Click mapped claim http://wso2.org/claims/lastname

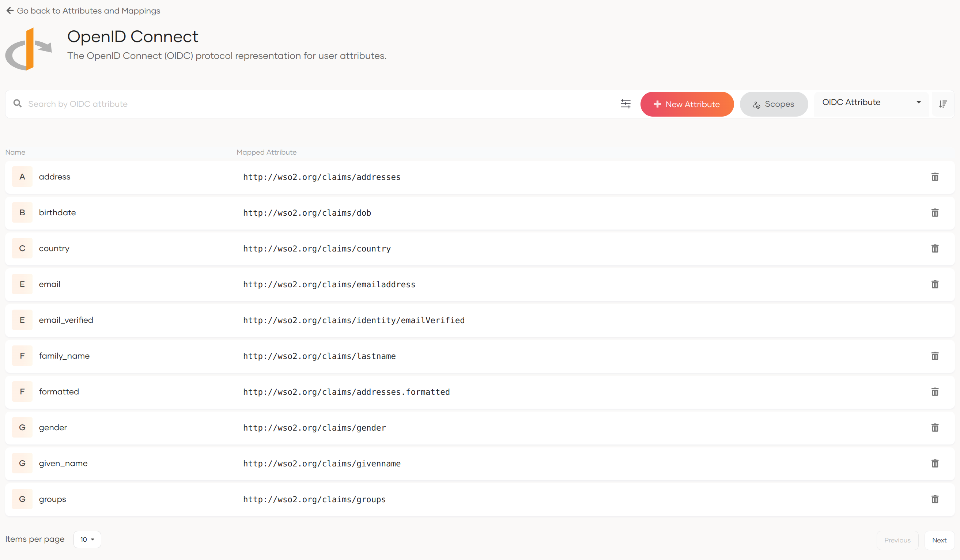point(319,356)
